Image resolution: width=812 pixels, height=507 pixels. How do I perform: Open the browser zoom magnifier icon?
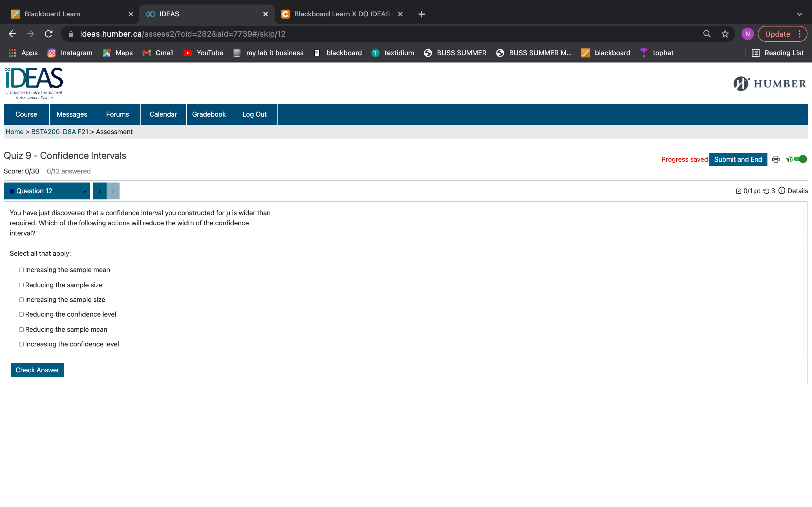tap(707, 34)
